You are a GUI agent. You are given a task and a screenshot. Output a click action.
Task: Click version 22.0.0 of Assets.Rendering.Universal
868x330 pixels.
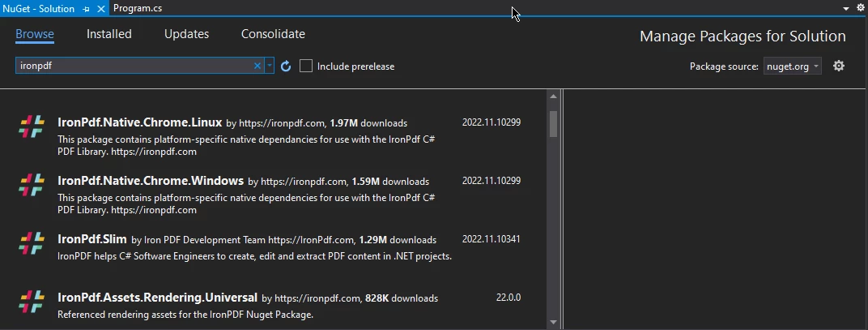[508, 298]
